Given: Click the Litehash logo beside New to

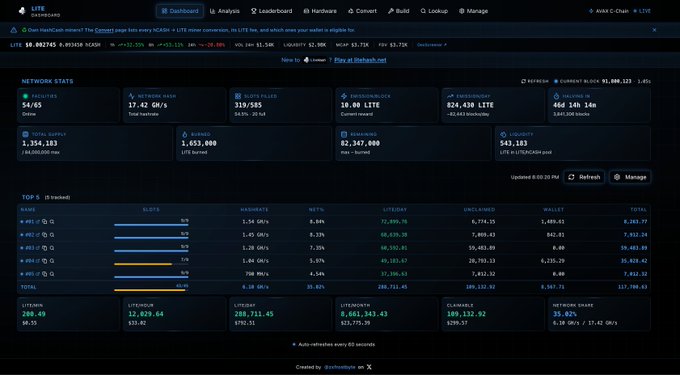Looking at the screenshot, I should (315, 60).
